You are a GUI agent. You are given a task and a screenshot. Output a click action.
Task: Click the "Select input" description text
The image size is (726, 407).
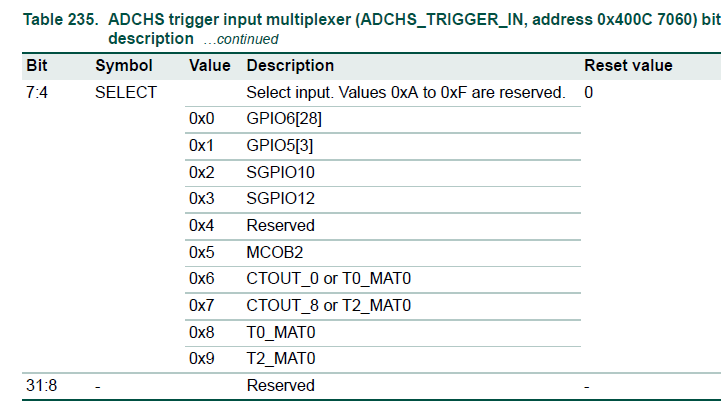pos(405,93)
